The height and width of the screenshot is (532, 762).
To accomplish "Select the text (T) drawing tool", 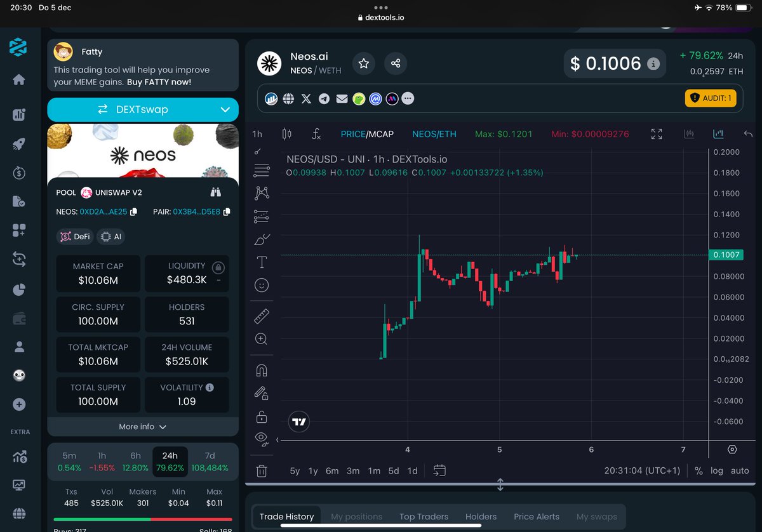I will click(262, 262).
